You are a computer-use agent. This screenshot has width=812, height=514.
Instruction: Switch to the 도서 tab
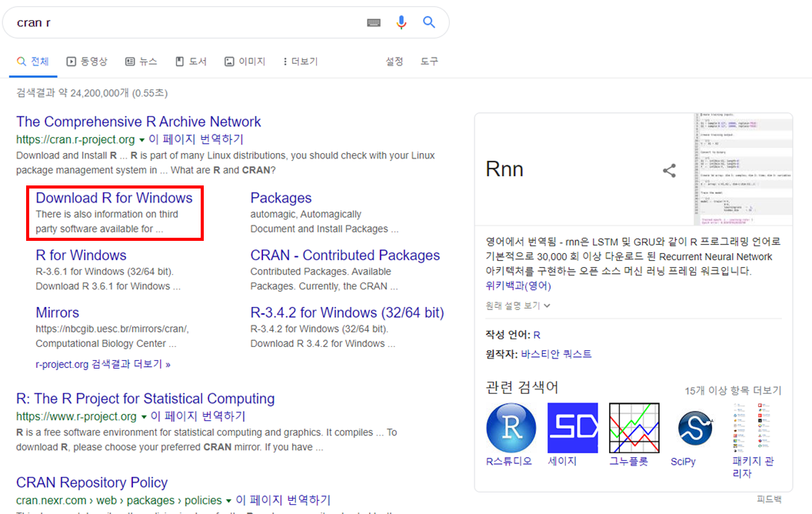[191, 62]
